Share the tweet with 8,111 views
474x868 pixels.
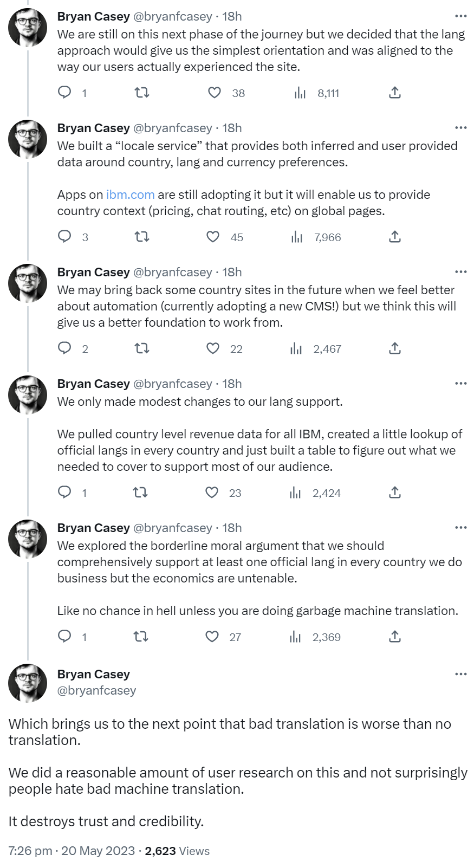pos(395,93)
